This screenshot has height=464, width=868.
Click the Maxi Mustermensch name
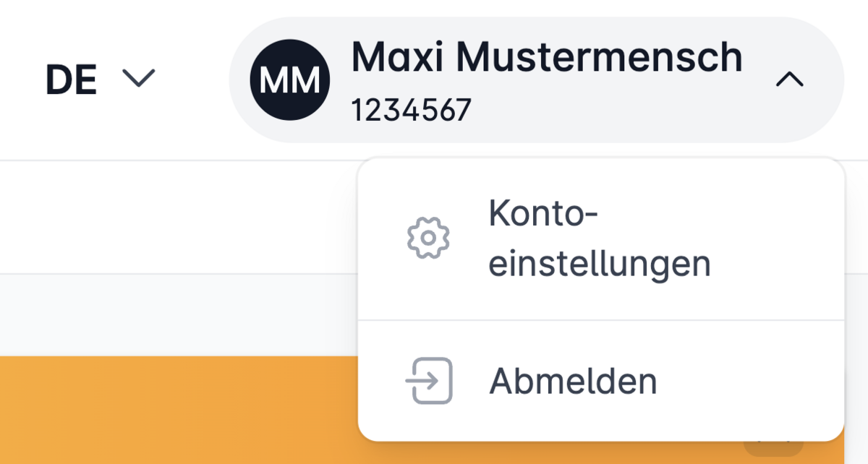pos(547,57)
